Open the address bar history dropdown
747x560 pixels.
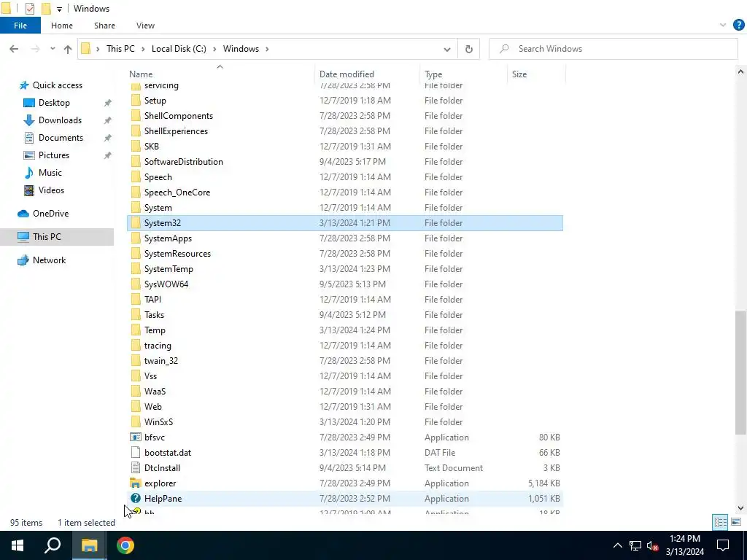click(447, 49)
